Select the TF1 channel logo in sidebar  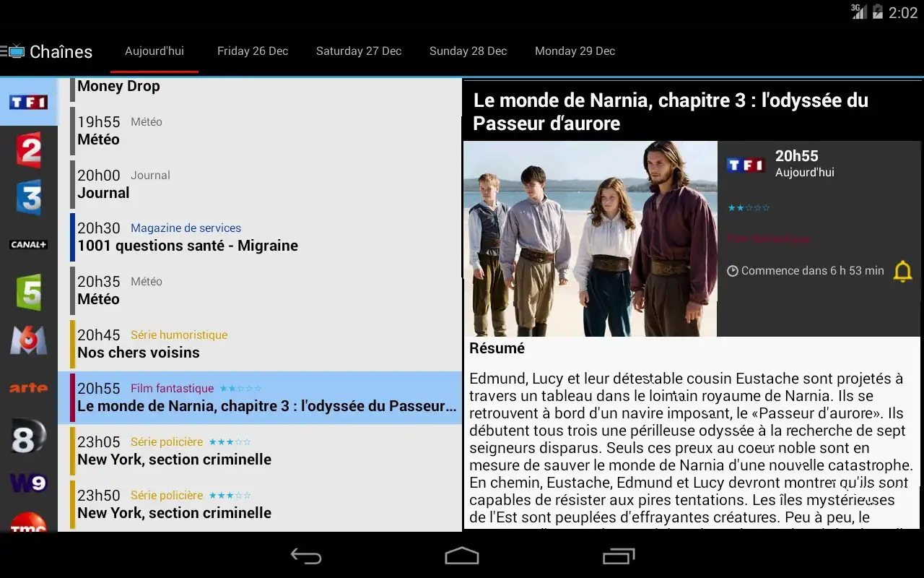pyautogui.click(x=29, y=102)
